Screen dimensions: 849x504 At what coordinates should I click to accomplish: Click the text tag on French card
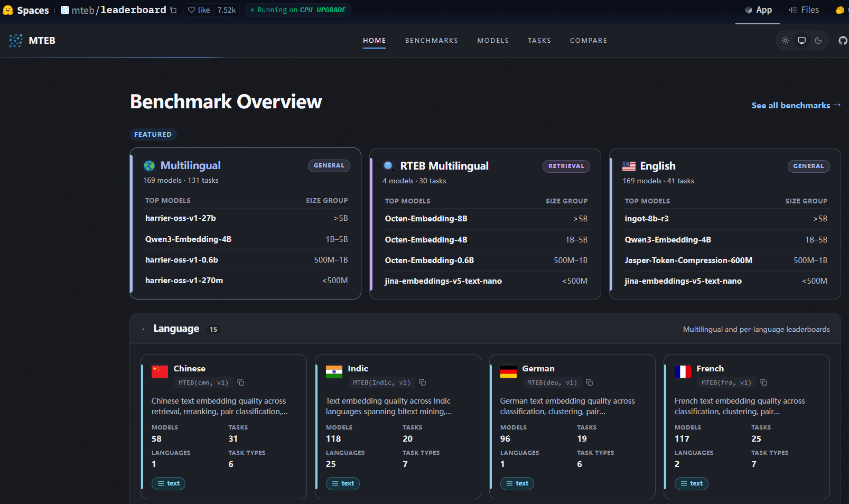point(692,483)
